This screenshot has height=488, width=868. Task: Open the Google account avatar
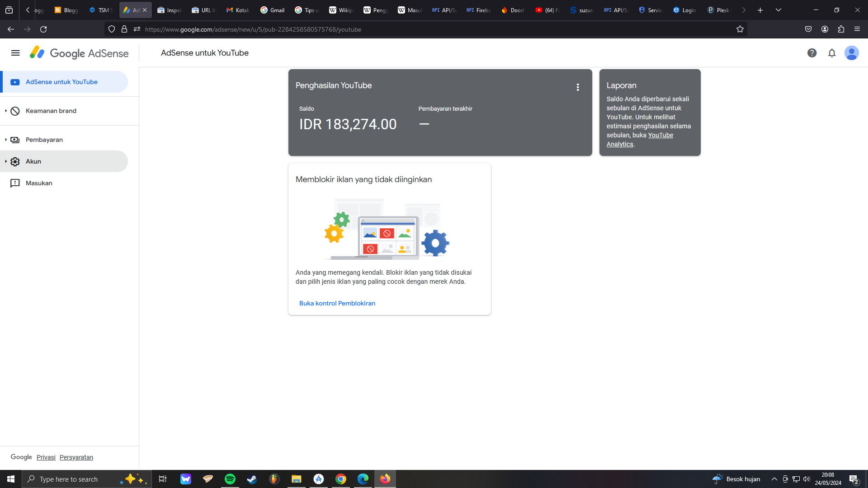click(852, 53)
